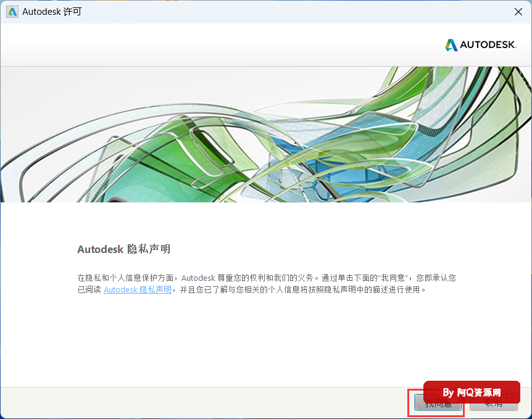Screen dimensions: 532x419
Task: Close the Autodesk 许可 dialog window
Action: coord(518,12)
